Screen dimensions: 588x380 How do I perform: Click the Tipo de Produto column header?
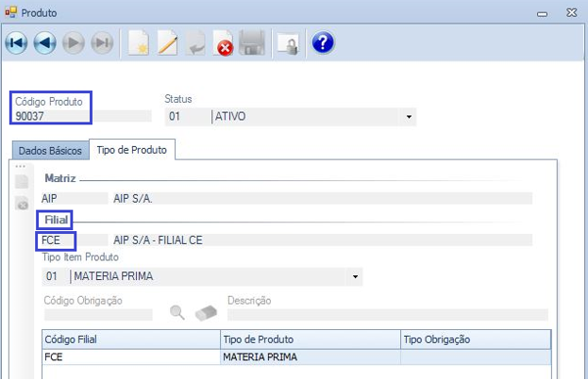pyautogui.click(x=311, y=339)
